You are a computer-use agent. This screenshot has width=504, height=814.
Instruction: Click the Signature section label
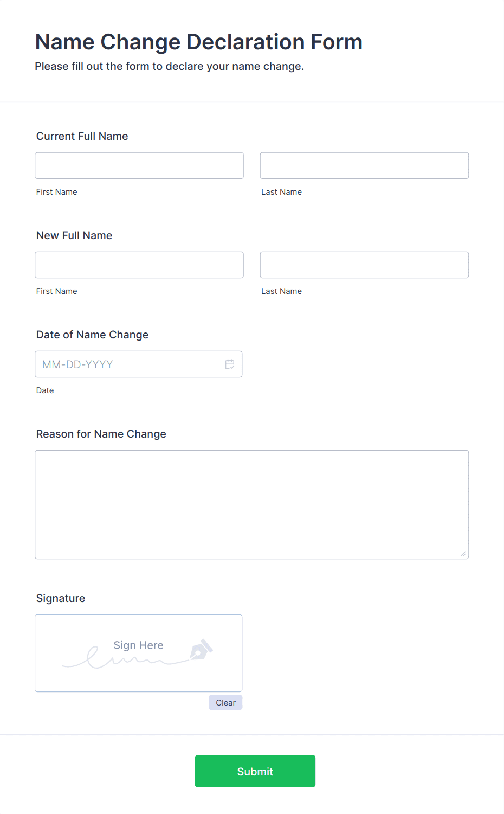60,598
